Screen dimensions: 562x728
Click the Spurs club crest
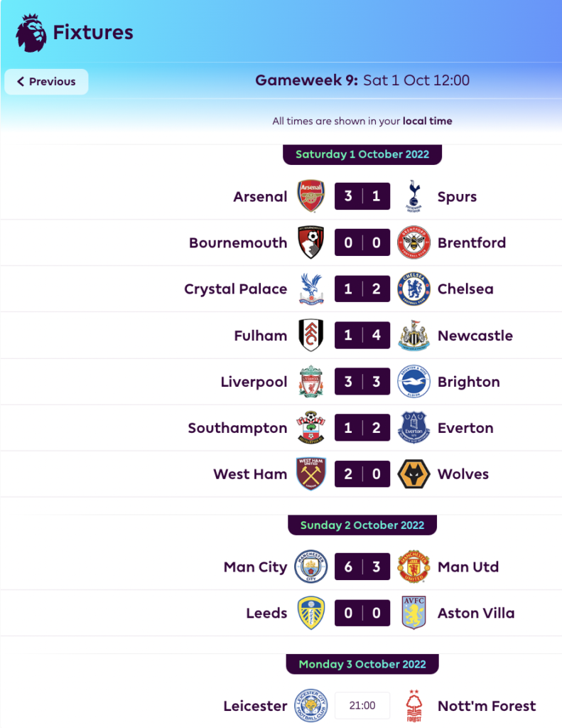[x=414, y=196]
